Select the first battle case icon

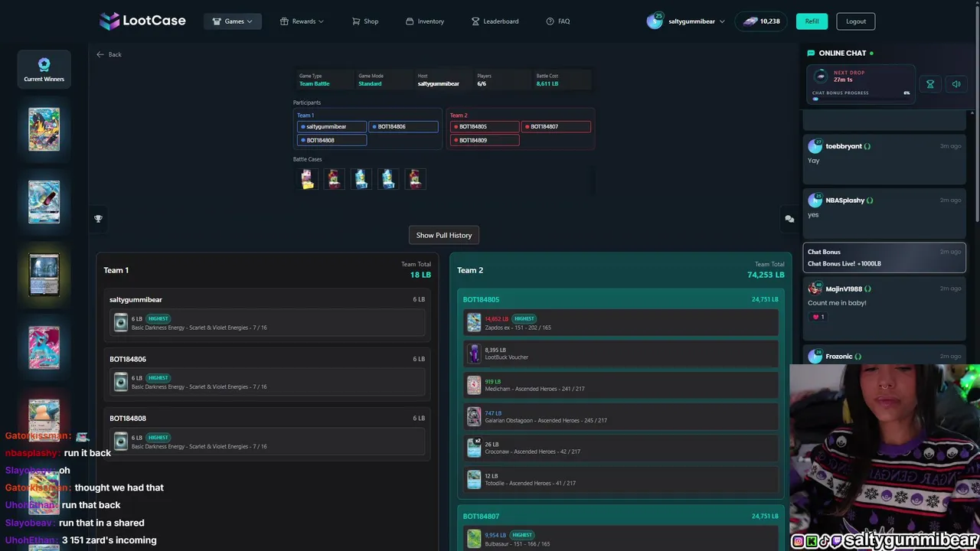(x=307, y=179)
